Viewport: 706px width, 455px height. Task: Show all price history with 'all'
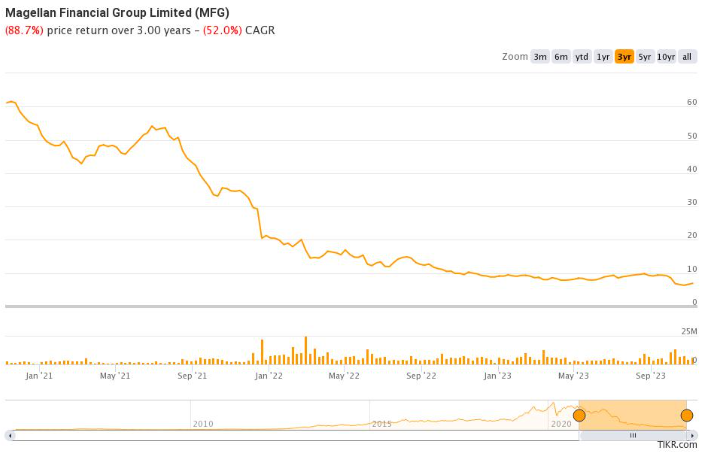[687, 57]
